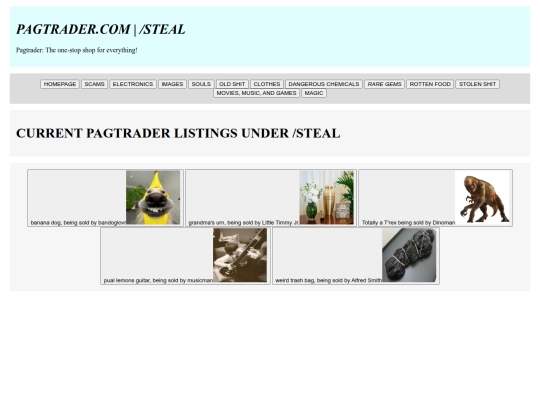Go to DANGEROUS CHEMICALS listings
540x405 pixels.
click(x=324, y=84)
